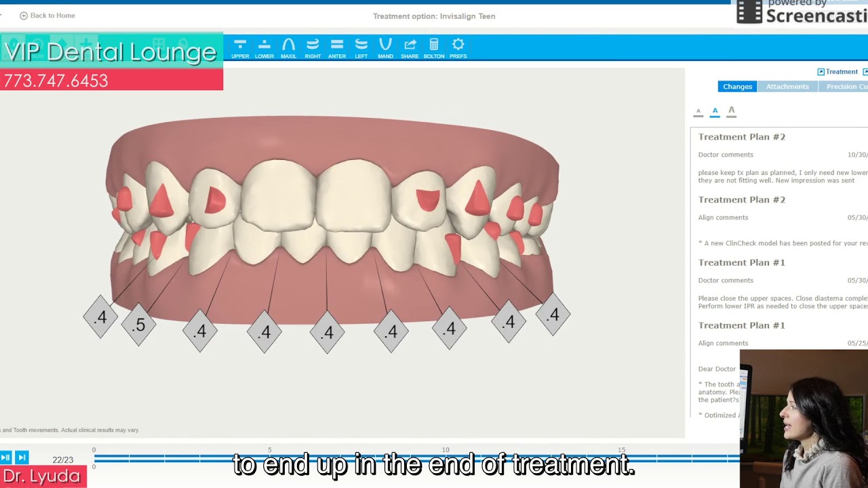Switch to Mandibular occlusal view
Image resolution: width=868 pixels, height=488 pixels.
tap(385, 48)
